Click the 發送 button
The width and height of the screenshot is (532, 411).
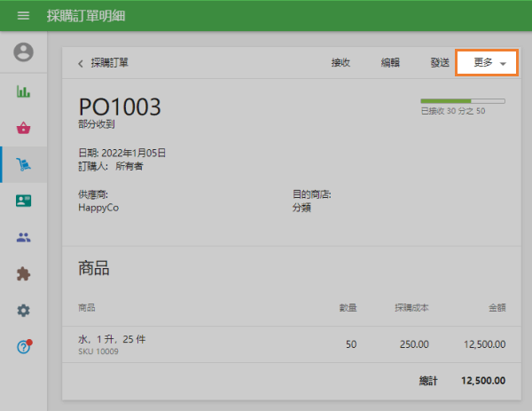pyautogui.click(x=440, y=63)
